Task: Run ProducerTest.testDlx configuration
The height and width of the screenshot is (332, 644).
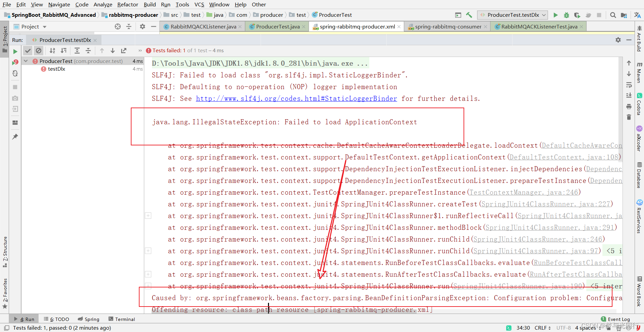Action: pyautogui.click(x=555, y=15)
